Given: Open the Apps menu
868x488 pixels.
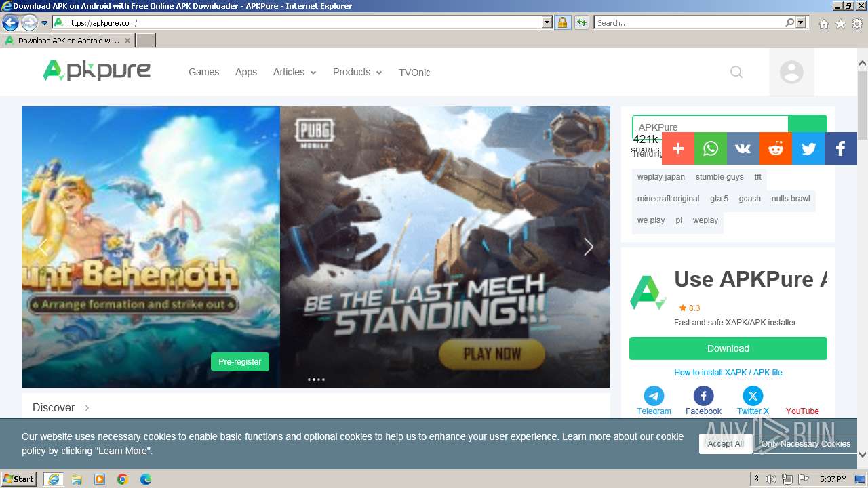Looking at the screenshot, I should (246, 72).
